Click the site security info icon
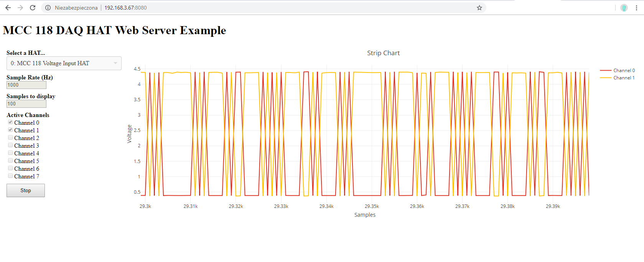 [x=48, y=8]
